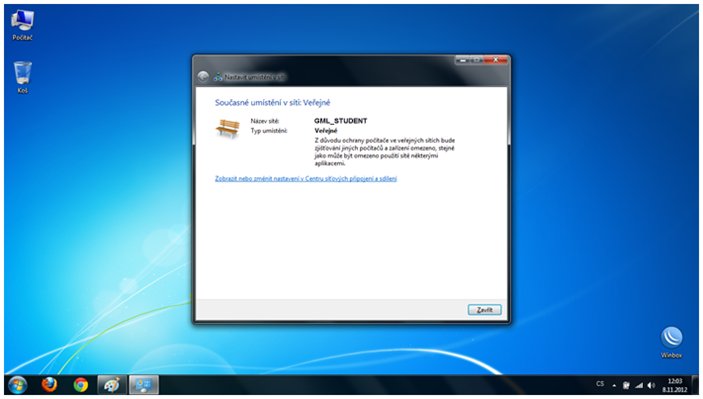This screenshot has width=703, height=399.
Task: Expand hidden tray icons arrow
Action: [x=614, y=385]
